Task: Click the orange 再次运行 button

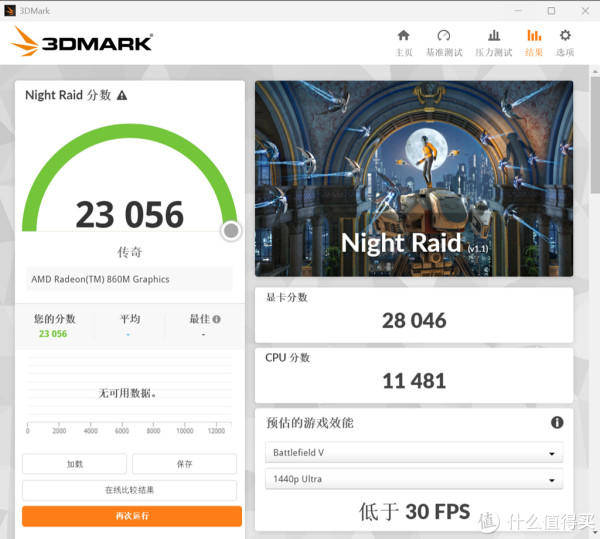Action: (132, 516)
